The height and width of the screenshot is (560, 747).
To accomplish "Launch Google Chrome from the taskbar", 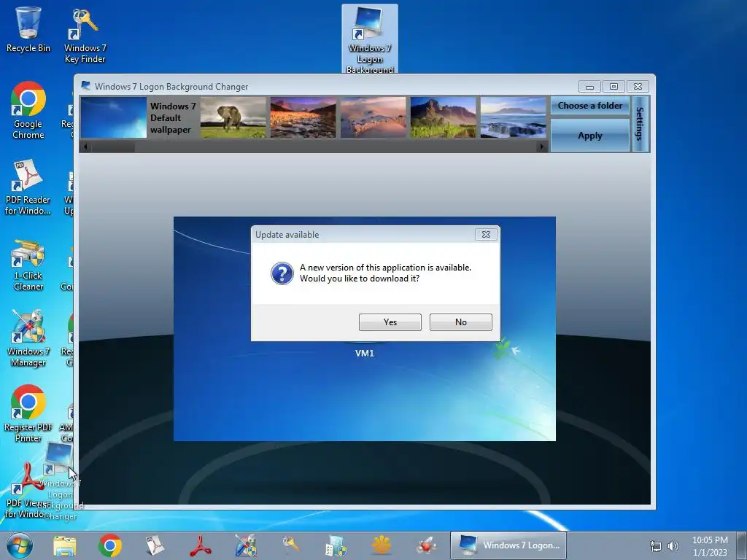I will [110, 545].
